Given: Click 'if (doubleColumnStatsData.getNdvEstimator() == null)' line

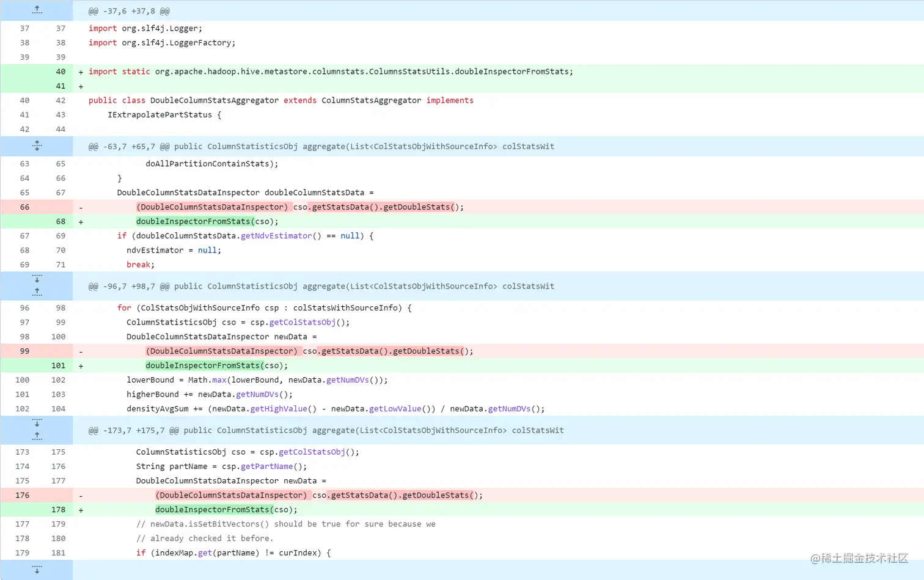Looking at the screenshot, I should [x=245, y=236].
